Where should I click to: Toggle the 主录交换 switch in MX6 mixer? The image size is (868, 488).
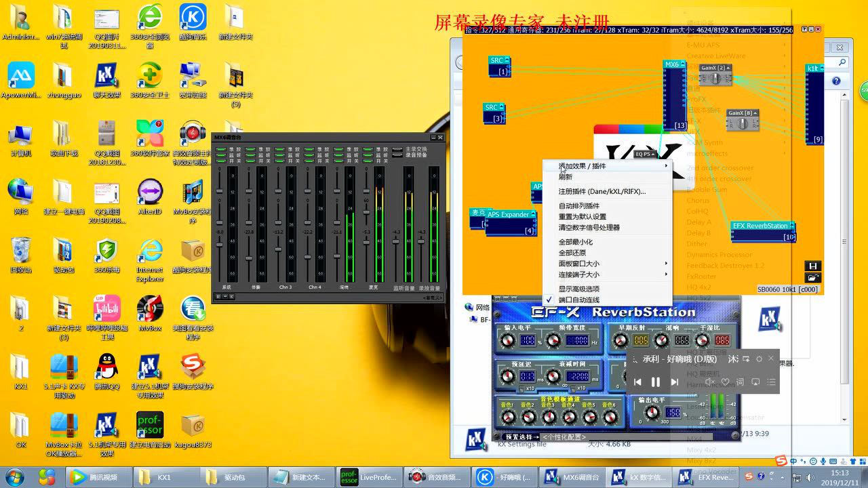click(x=398, y=149)
